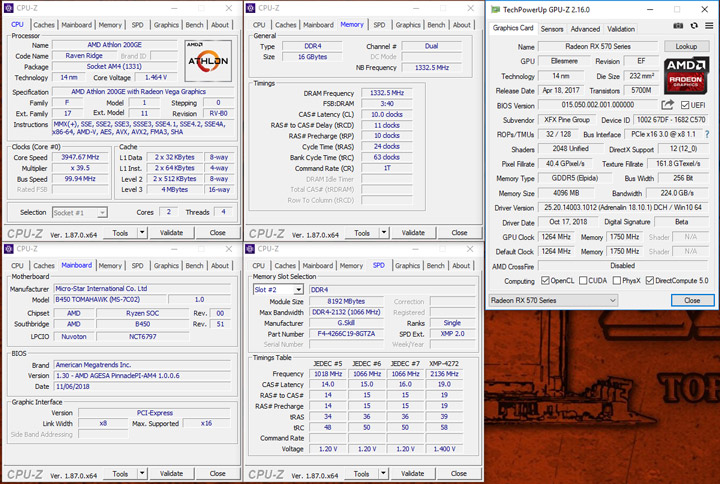
Task: Click the 'Raven Ridge' code name value
Action: click(84, 56)
